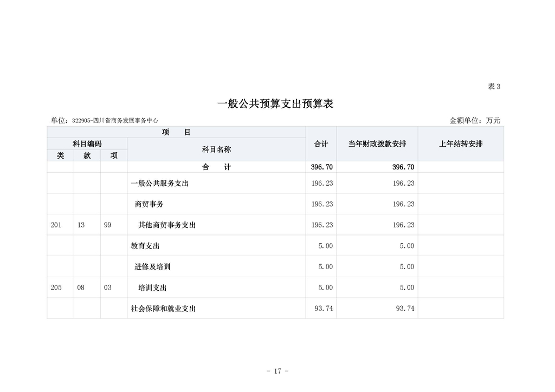Screen dimensions: 555x392
Task: Select the 合计 column header
Action: [321, 144]
